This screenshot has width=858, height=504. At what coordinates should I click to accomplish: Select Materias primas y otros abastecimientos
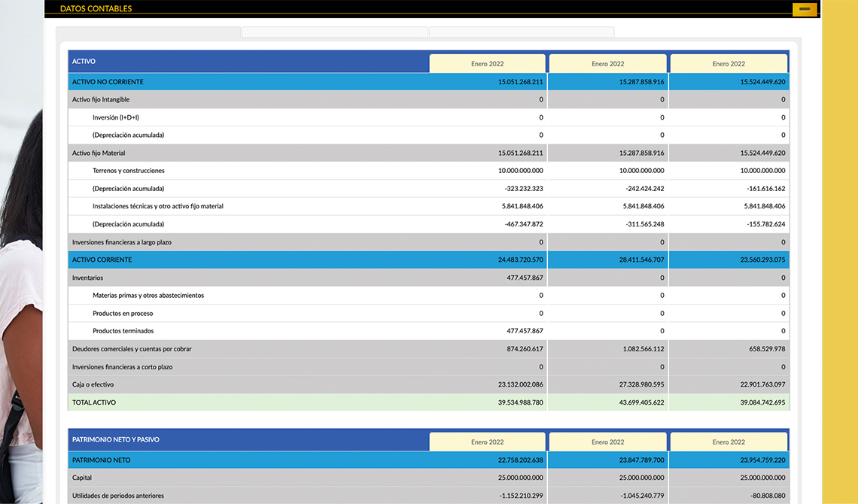pos(148,295)
